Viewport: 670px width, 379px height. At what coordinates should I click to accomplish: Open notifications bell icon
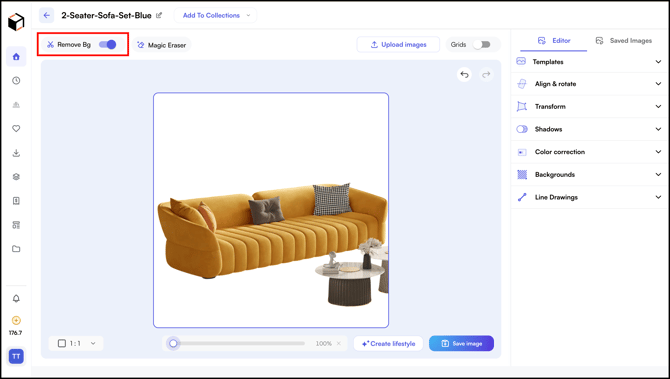coord(16,298)
